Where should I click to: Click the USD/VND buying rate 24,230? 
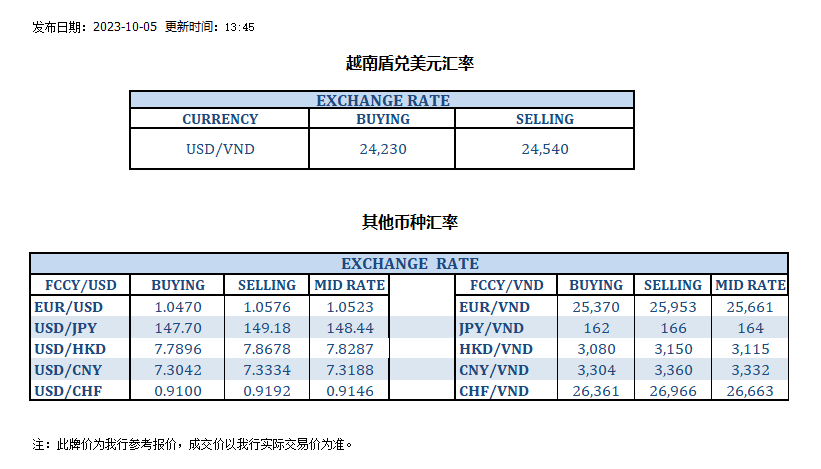[383, 149]
